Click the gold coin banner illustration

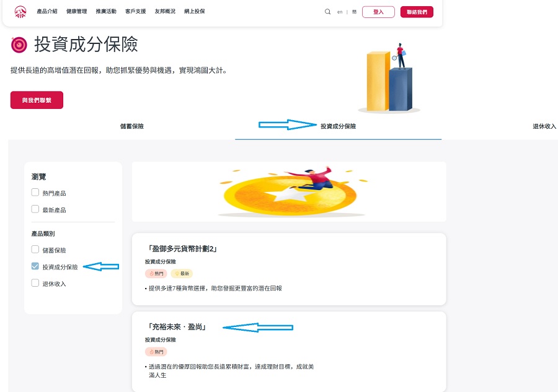click(288, 192)
